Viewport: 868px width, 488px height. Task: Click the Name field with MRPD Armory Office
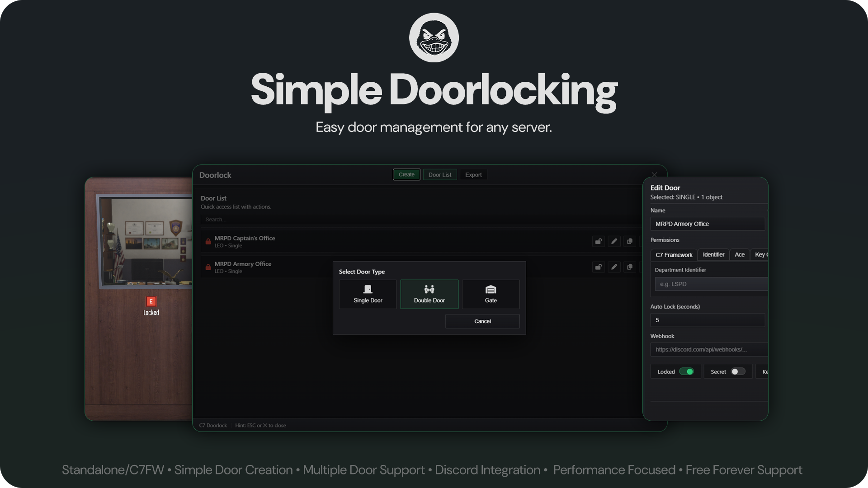coord(708,224)
